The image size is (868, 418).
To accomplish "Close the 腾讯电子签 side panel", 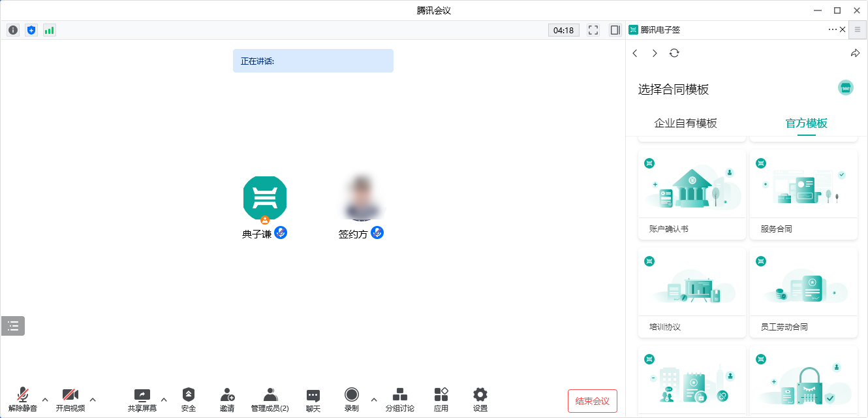I will pos(843,29).
